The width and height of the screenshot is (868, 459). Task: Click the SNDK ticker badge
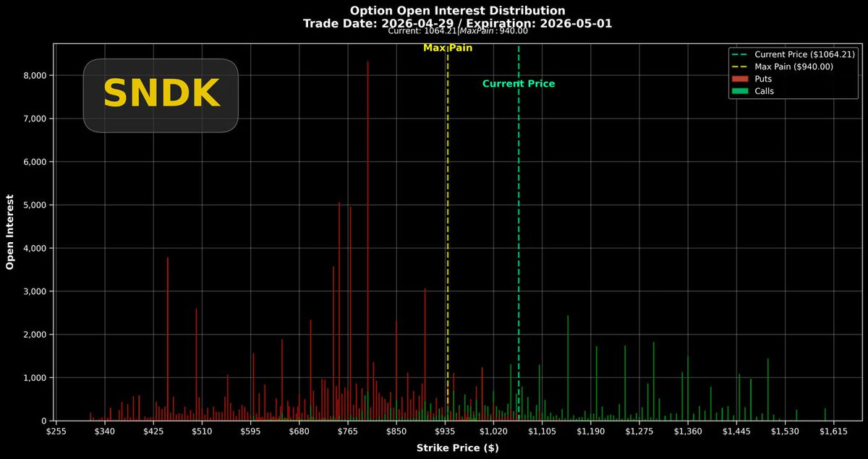[x=161, y=95]
